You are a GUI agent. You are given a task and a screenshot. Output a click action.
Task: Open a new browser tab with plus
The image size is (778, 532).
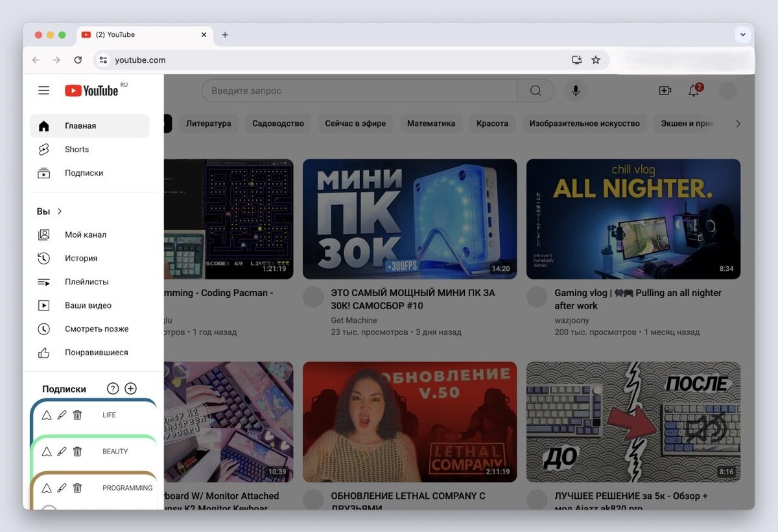225,35
